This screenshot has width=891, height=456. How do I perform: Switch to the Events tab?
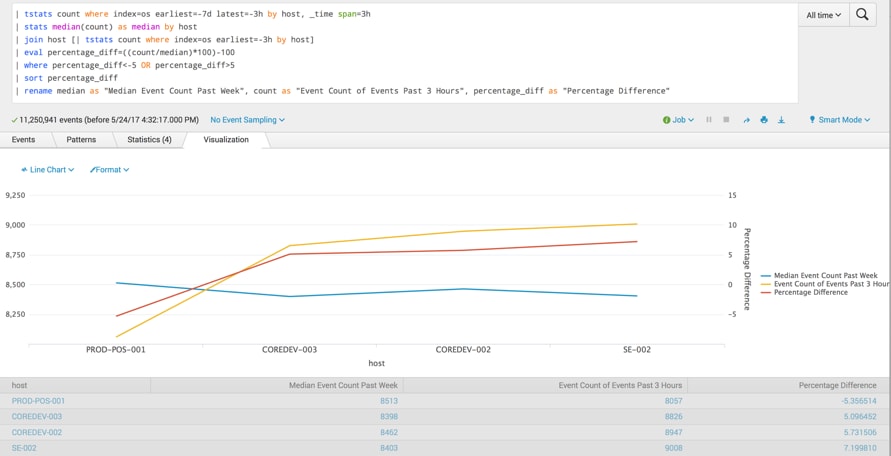23,140
